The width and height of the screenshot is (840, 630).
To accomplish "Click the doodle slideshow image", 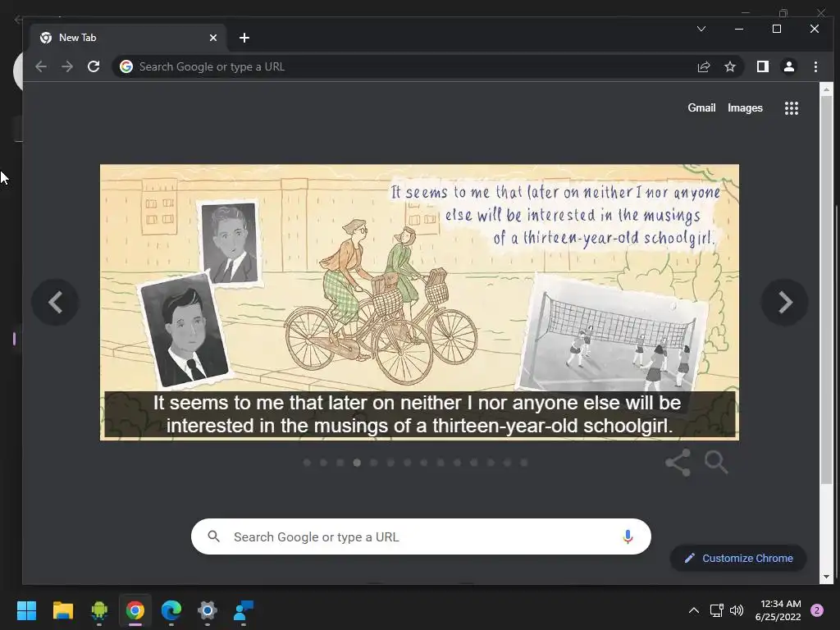I will [x=419, y=302].
